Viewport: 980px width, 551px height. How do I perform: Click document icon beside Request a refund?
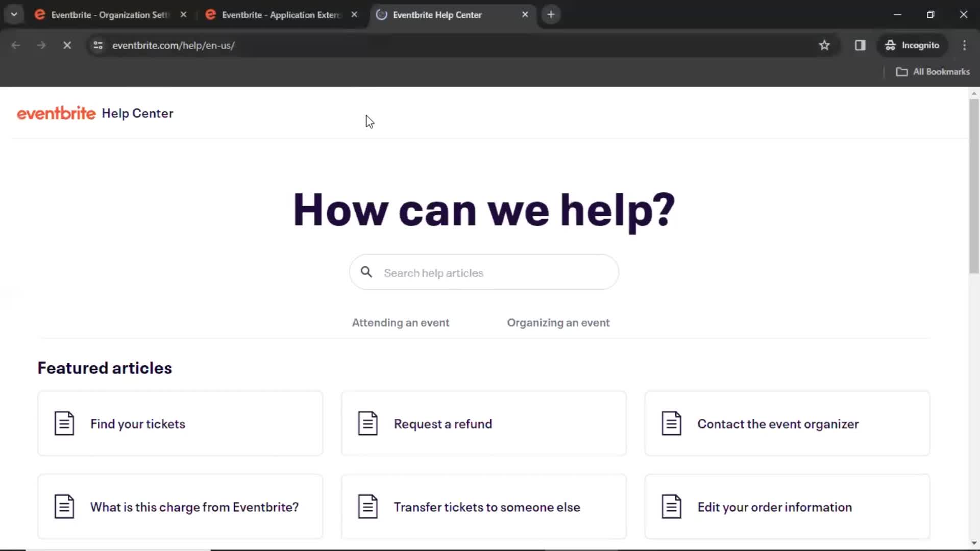368,423
